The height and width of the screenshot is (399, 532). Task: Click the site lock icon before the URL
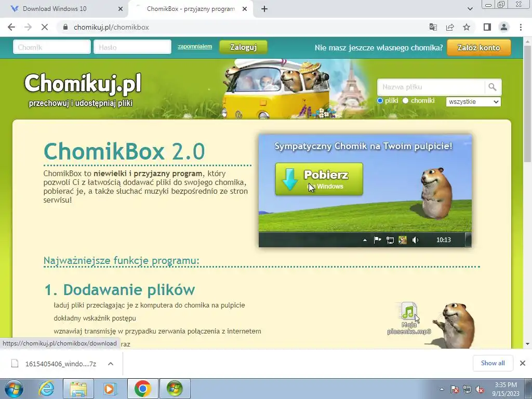tap(65, 27)
